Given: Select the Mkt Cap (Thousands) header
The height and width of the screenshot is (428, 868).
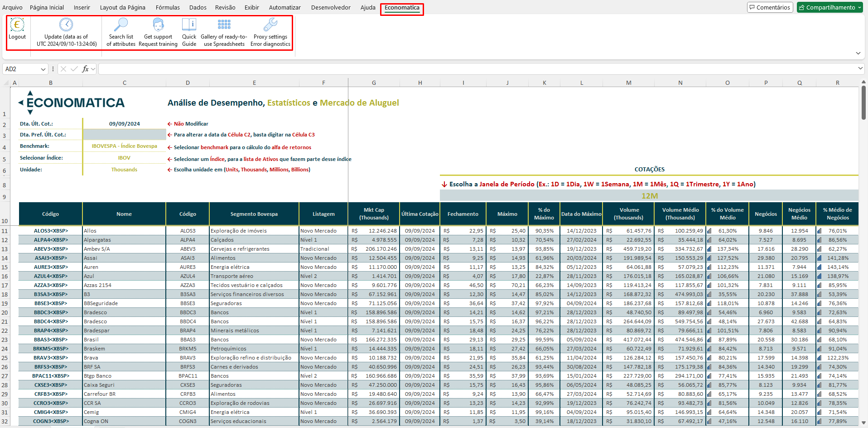Looking at the screenshot, I should 374,214.
